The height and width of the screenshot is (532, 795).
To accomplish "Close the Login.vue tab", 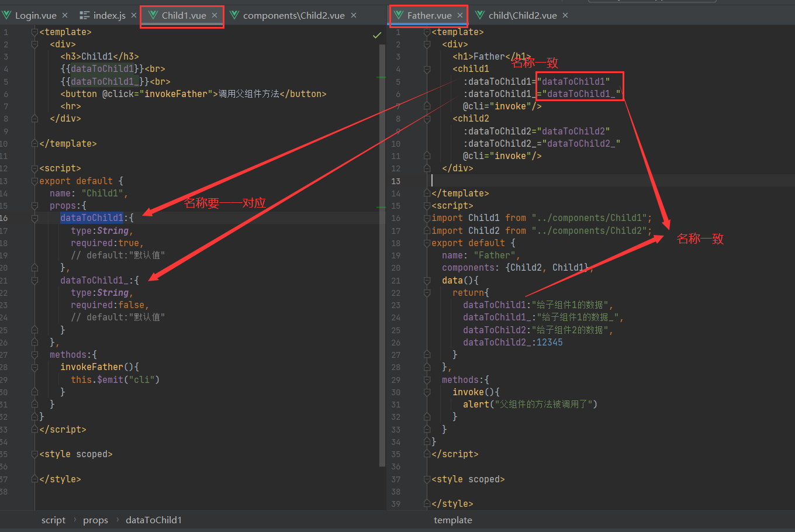I will [65, 16].
